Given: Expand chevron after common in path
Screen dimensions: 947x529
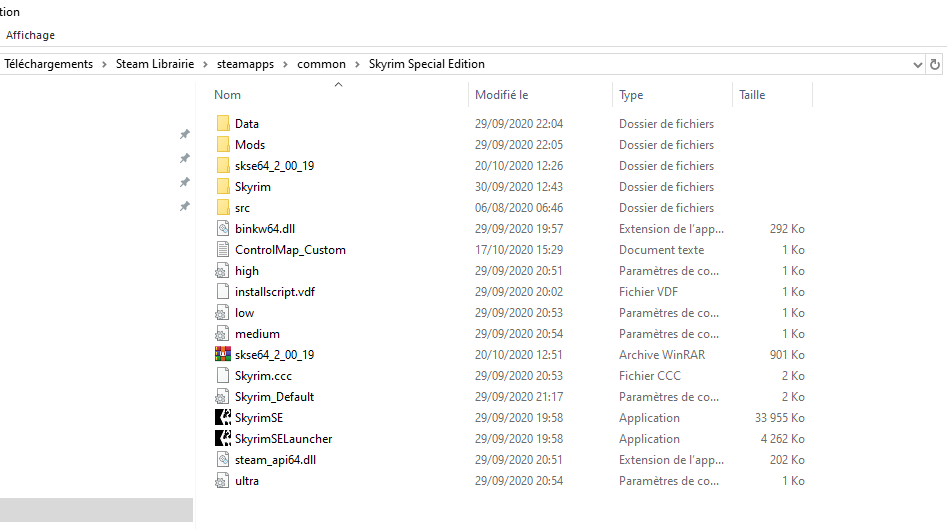Looking at the screenshot, I should [x=357, y=65].
